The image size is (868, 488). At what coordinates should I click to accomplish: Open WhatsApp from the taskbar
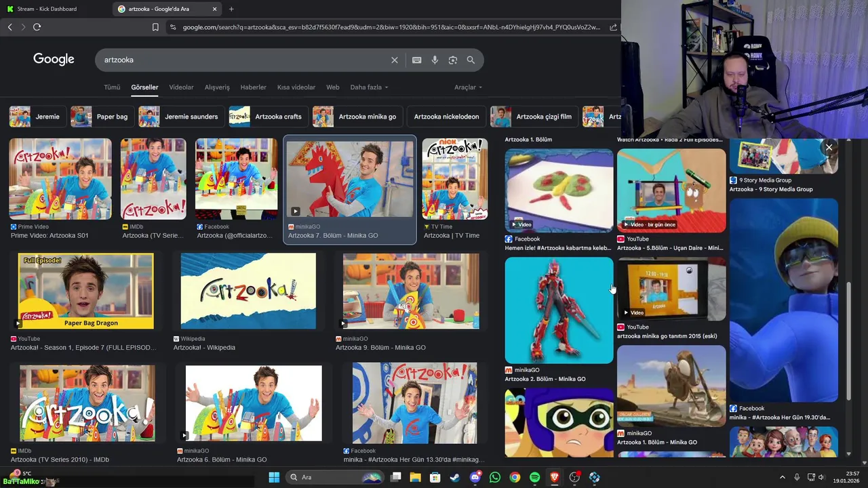[x=495, y=477]
